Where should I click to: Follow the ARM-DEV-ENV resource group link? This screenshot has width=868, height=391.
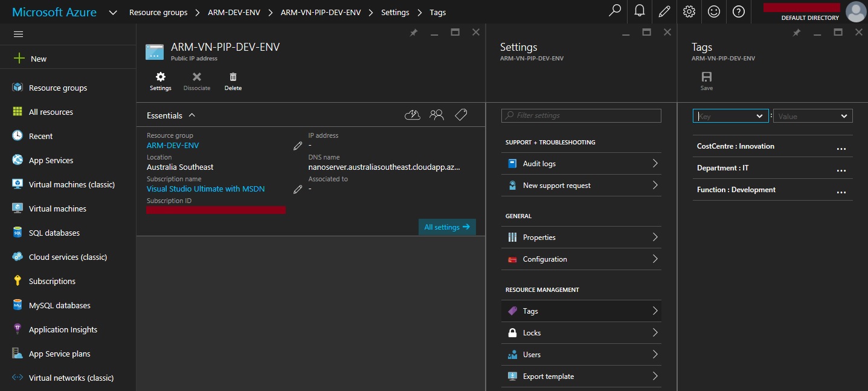coord(173,146)
